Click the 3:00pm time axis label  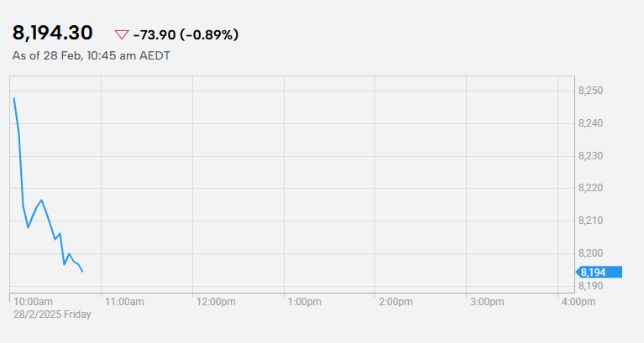[x=487, y=302]
